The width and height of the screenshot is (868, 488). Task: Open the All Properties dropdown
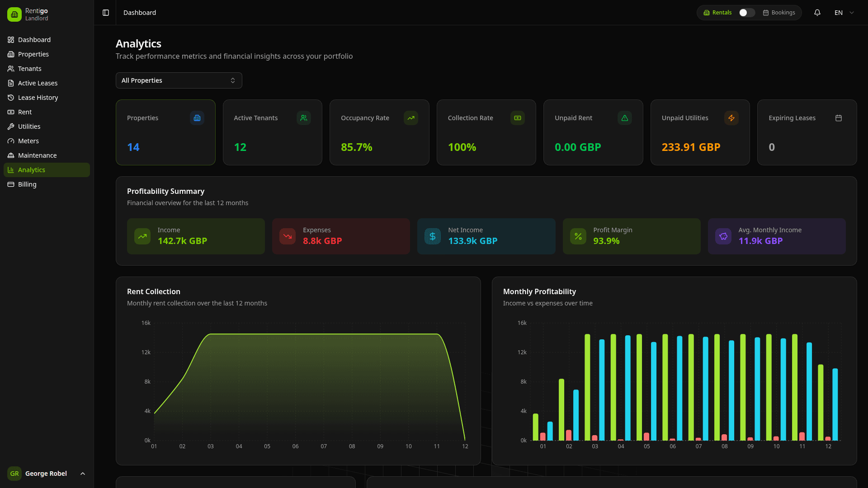pos(179,80)
